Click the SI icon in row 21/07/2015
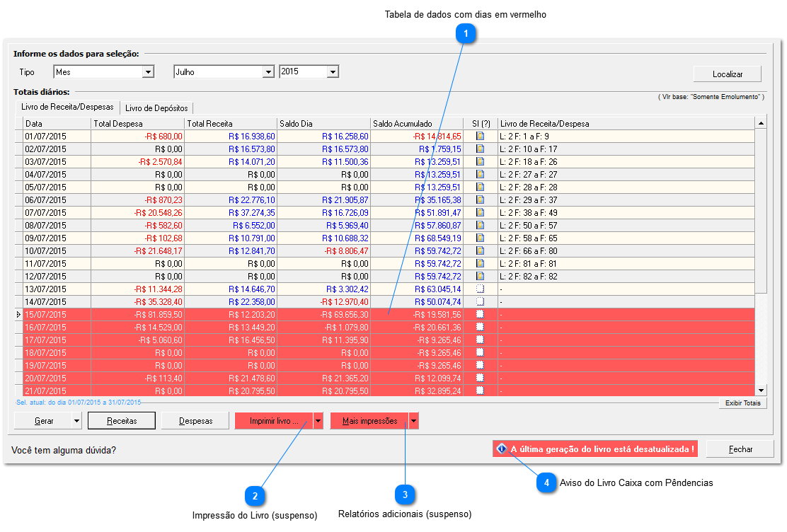 pyautogui.click(x=481, y=391)
